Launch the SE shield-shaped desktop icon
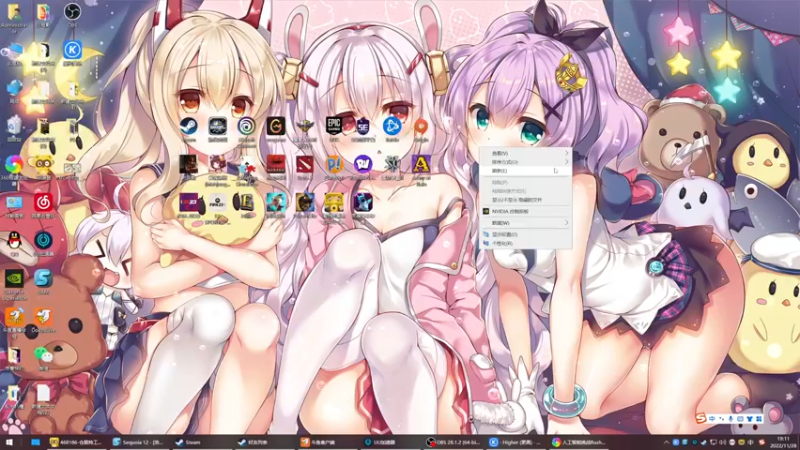The width and height of the screenshot is (800, 450). pyautogui.click(x=363, y=128)
